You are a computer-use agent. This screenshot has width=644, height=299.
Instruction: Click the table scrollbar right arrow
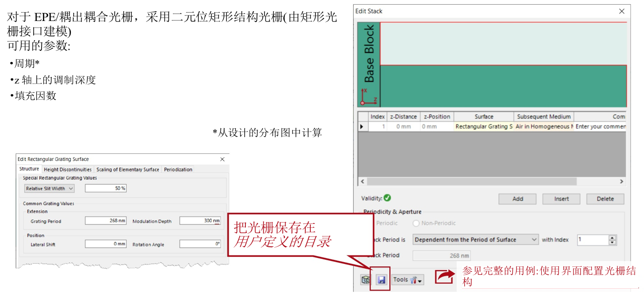tap(621, 181)
